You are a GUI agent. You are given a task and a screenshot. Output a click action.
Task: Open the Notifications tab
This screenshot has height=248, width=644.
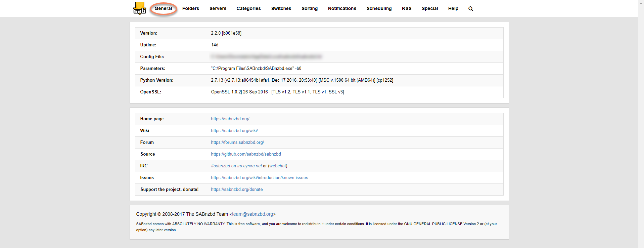[x=342, y=8]
